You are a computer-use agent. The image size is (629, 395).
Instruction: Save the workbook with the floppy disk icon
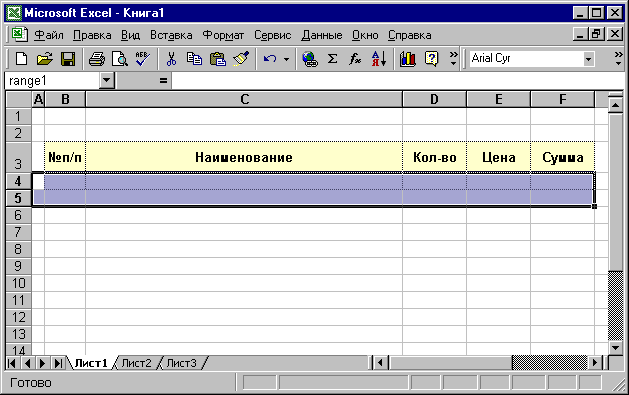(x=68, y=59)
